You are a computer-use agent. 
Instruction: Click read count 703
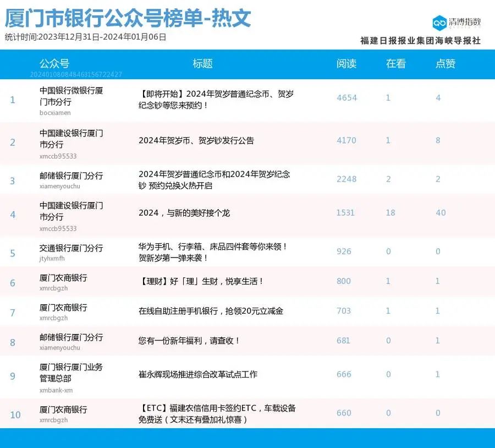pyautogui.click(x=343, y=310)
